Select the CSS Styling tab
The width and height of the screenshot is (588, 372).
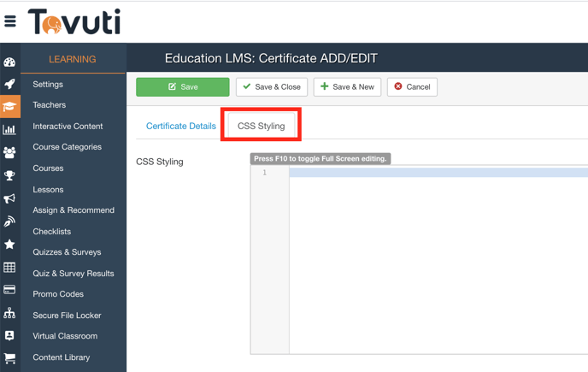[261, 126]
